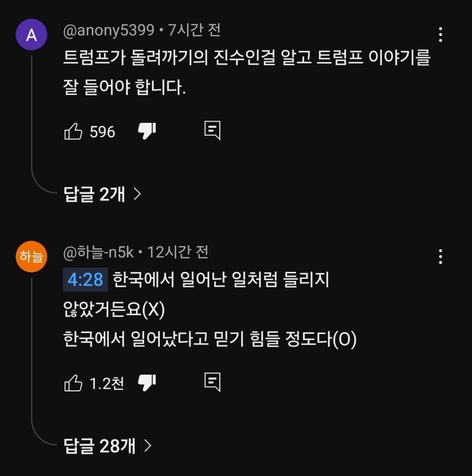This screenshot has height=476, width=472.
Task: Open the @anony5399 channel username link
Action: [108, 30]
